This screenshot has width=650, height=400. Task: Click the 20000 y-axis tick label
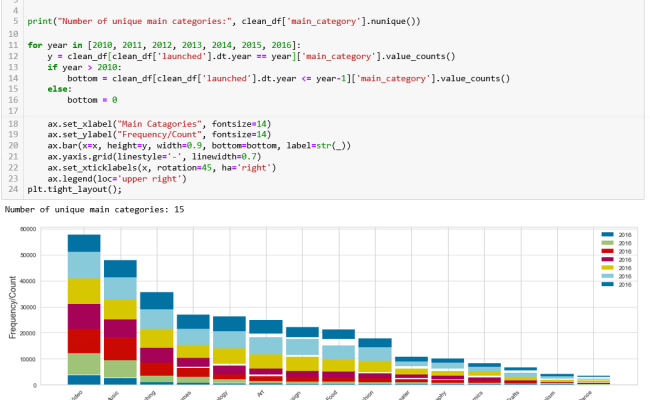pyautogui.click(x=28, y=333)
